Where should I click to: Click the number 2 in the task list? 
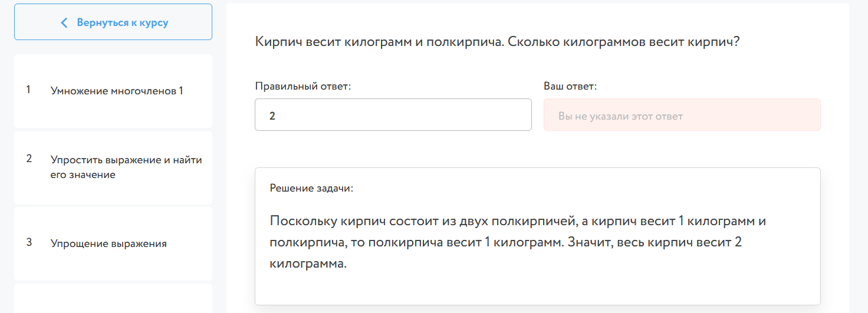[29, 159]
